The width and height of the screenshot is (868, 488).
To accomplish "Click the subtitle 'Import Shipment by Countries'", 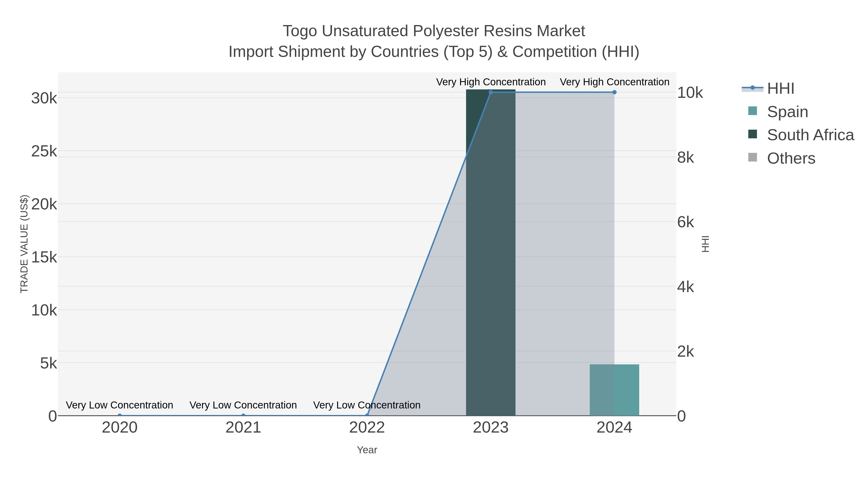I will (334, 52).
